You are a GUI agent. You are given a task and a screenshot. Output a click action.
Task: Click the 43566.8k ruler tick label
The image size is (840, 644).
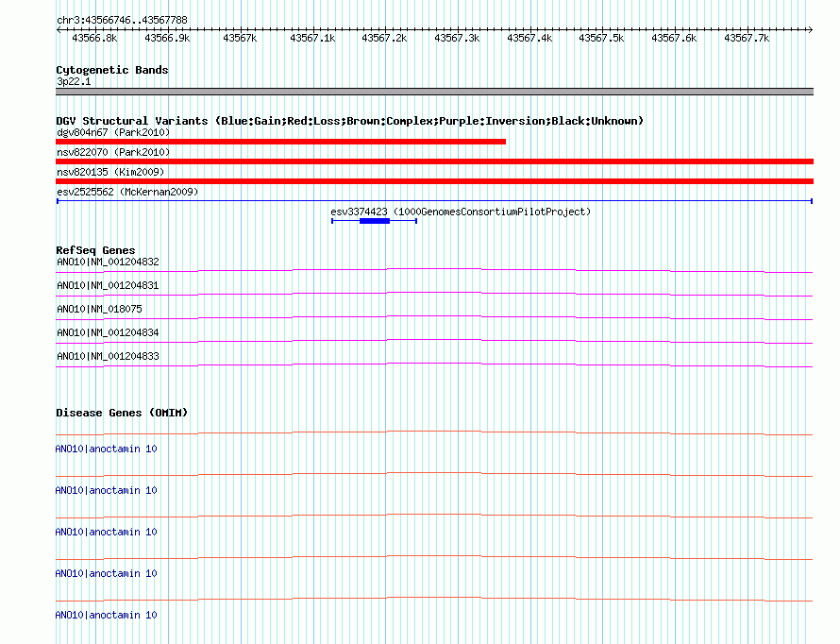pos(94,39)
